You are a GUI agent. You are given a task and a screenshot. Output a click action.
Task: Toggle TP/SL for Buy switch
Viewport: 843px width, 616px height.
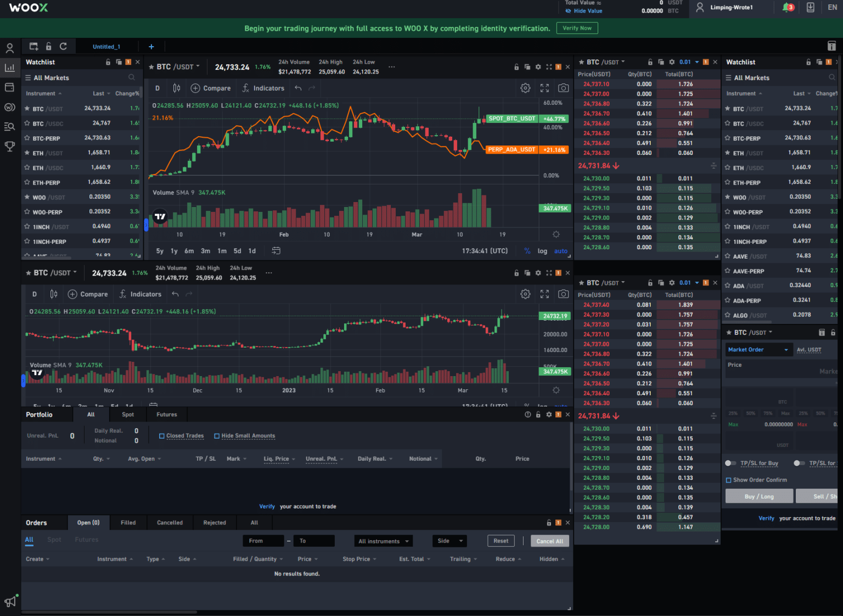(730, 463)
